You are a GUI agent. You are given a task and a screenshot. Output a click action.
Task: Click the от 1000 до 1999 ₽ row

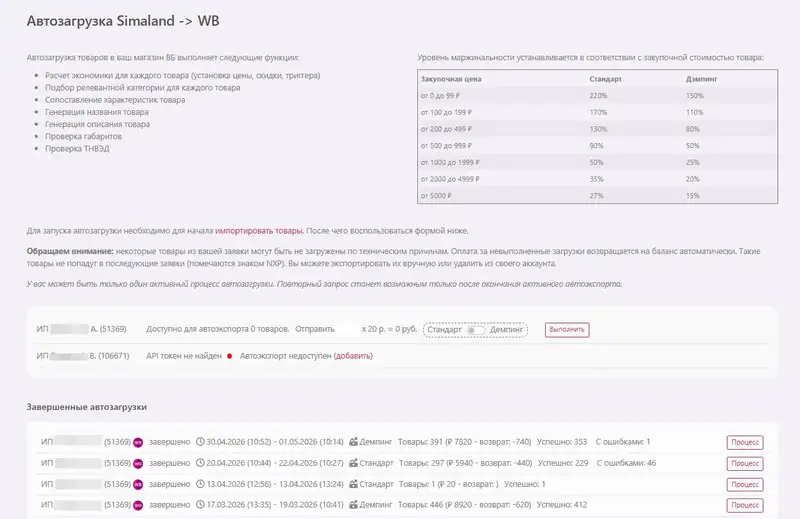tap(597, 162)
